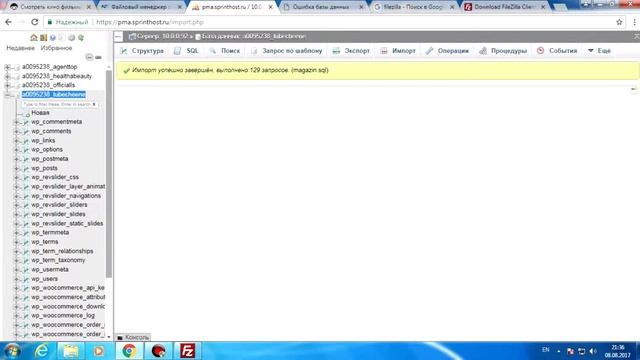Create a new table via Новая
This screenshot has width=640, height=360.
(40, 113)
